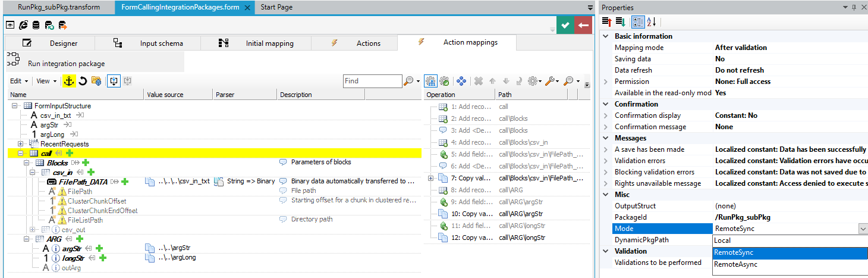
Task: Click the plain database icon
Action: (36, 25)
